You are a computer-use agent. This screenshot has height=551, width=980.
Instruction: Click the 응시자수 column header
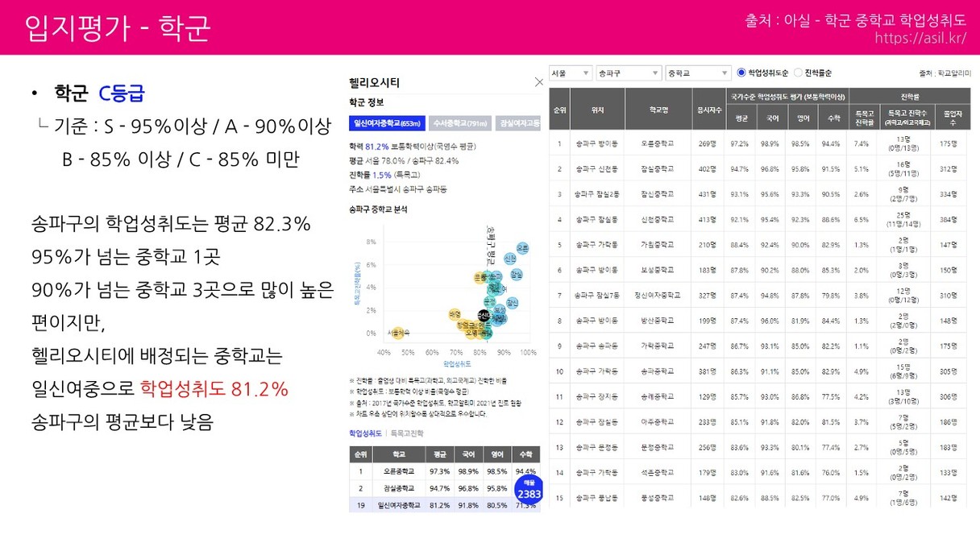(x=708, y=109)
